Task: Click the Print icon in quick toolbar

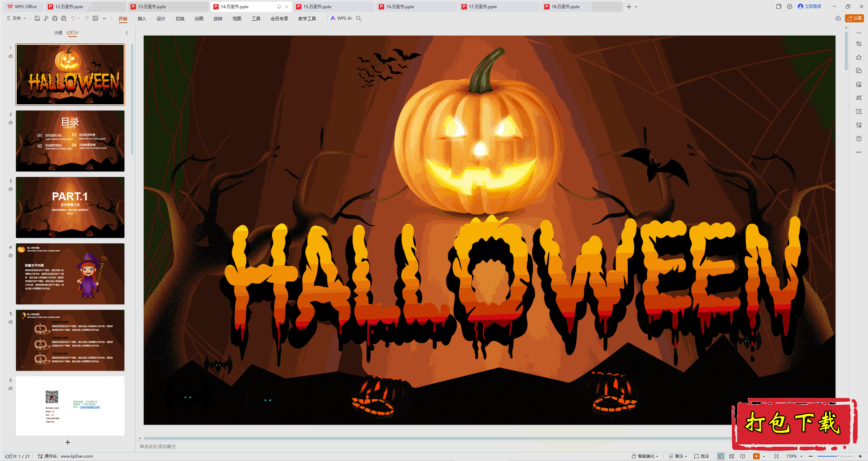Action: 55,18
